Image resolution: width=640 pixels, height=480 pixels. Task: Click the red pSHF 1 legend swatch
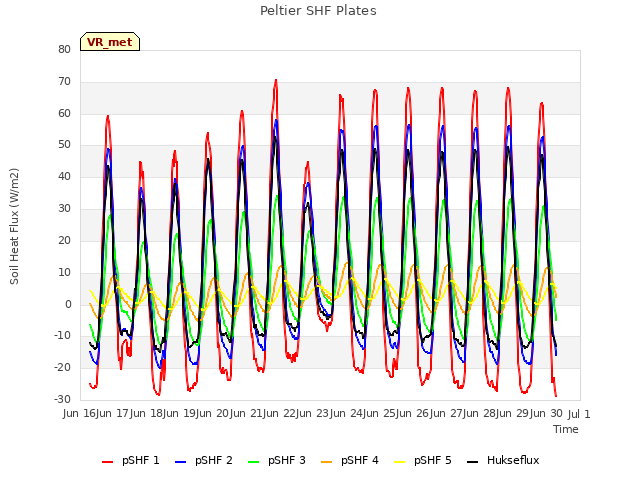click(x=107, y=462)
